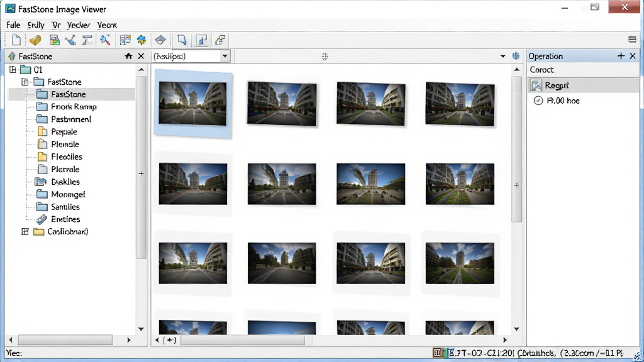
Task: Click the thumbnail pane vertical scrollbar thumb
Action: (x=517, y=149)
